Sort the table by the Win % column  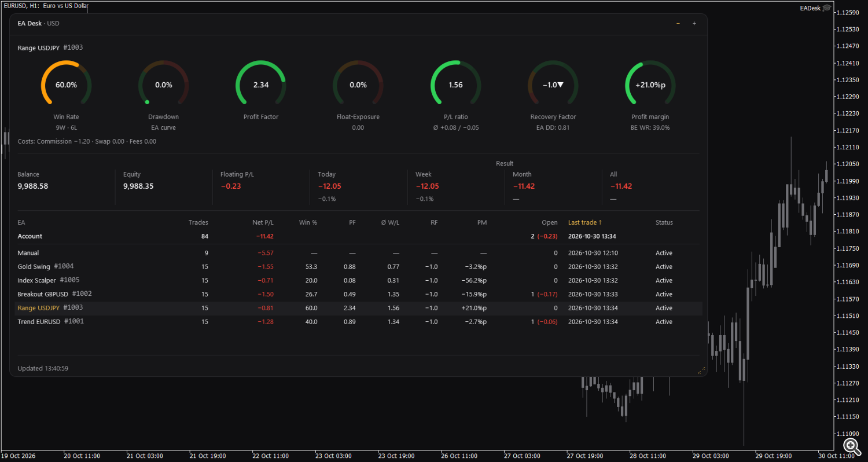[308, 222]
